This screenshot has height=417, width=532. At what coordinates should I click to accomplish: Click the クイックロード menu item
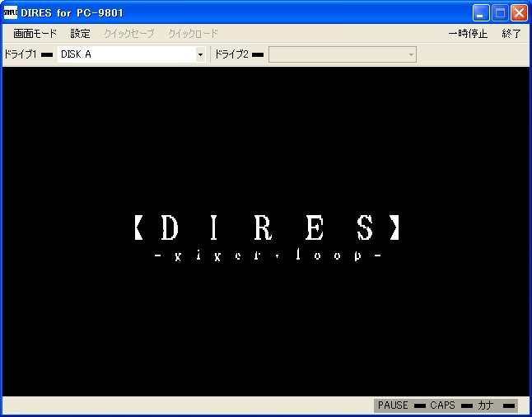[x=193, y=34]
